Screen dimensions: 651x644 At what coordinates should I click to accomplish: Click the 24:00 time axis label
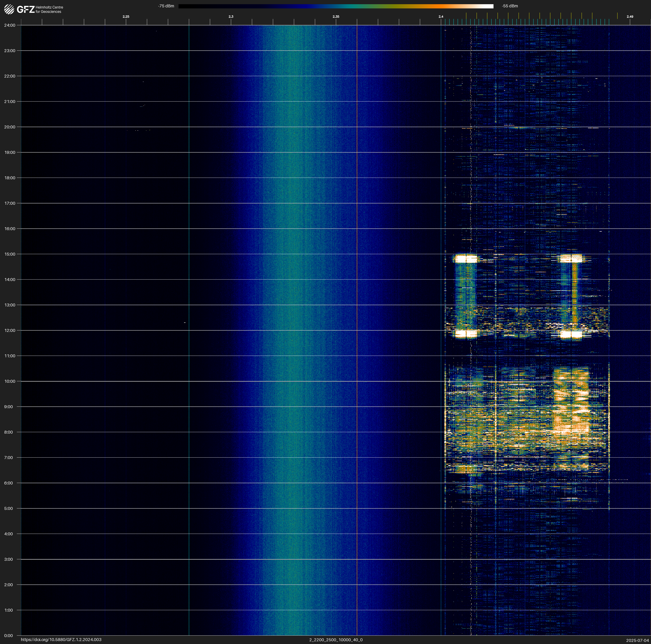coord(10,25)
